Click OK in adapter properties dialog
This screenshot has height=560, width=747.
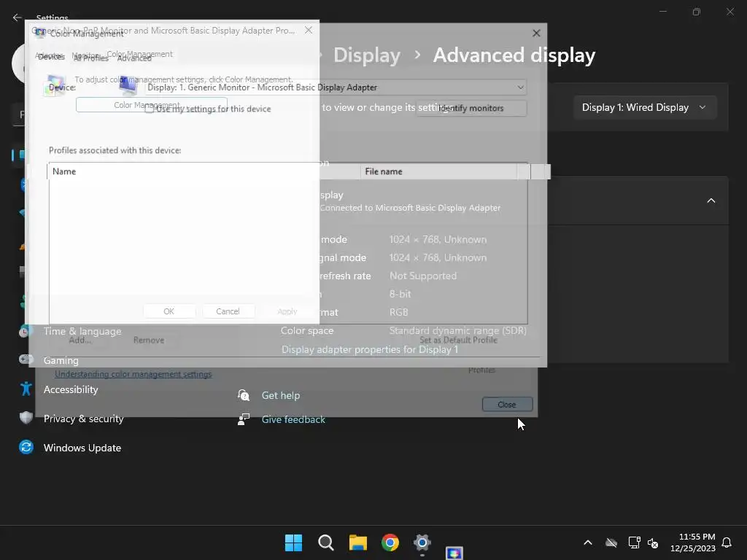pyautogui.click(x=169, y=311)
